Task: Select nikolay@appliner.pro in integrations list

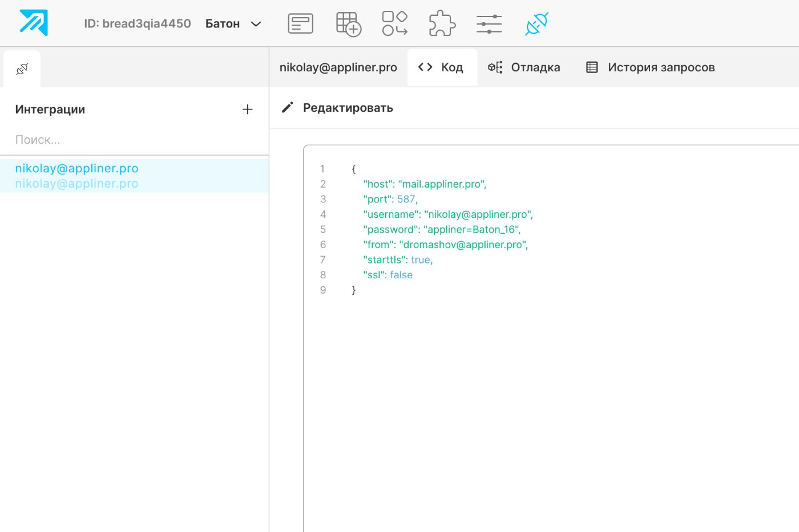Action: [x=134, y=176]
